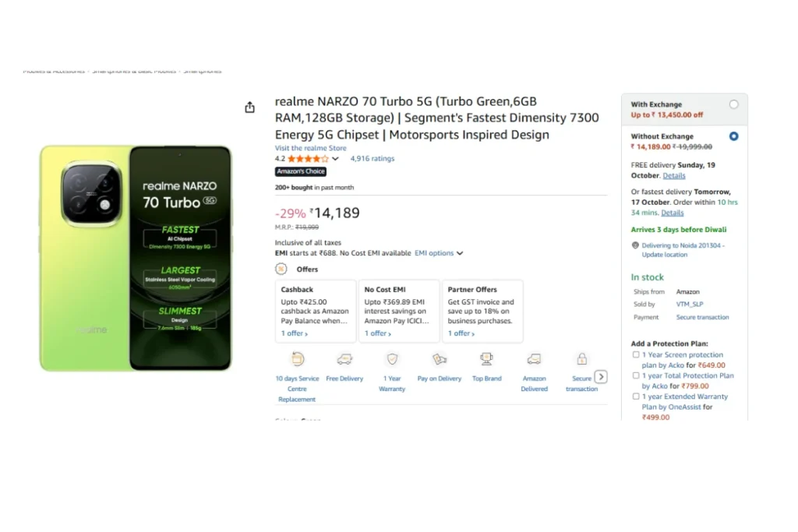Click the share icon beside product title
798x532 pixels.
click(249, 107)
